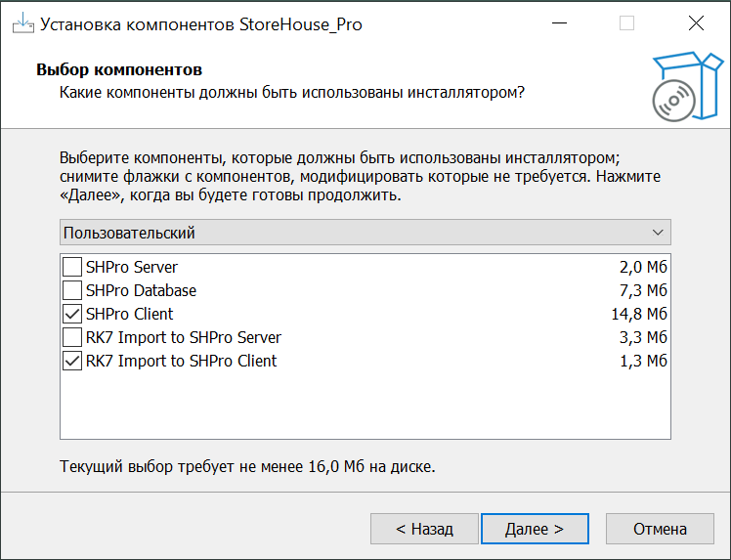This screenshot has width=731, height=560.
Task: Tick the SHPro Database checkbox
Action: (72, 290)
